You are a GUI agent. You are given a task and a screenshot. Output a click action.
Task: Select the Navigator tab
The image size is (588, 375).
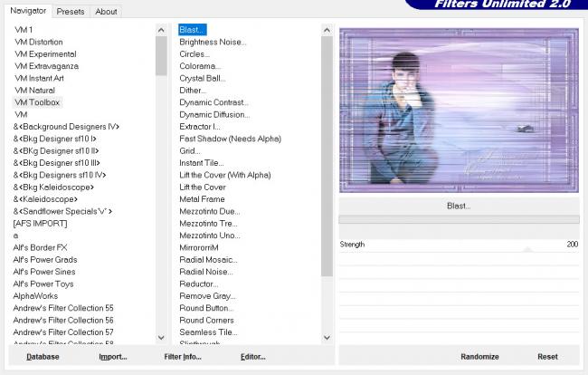(26, 11)
